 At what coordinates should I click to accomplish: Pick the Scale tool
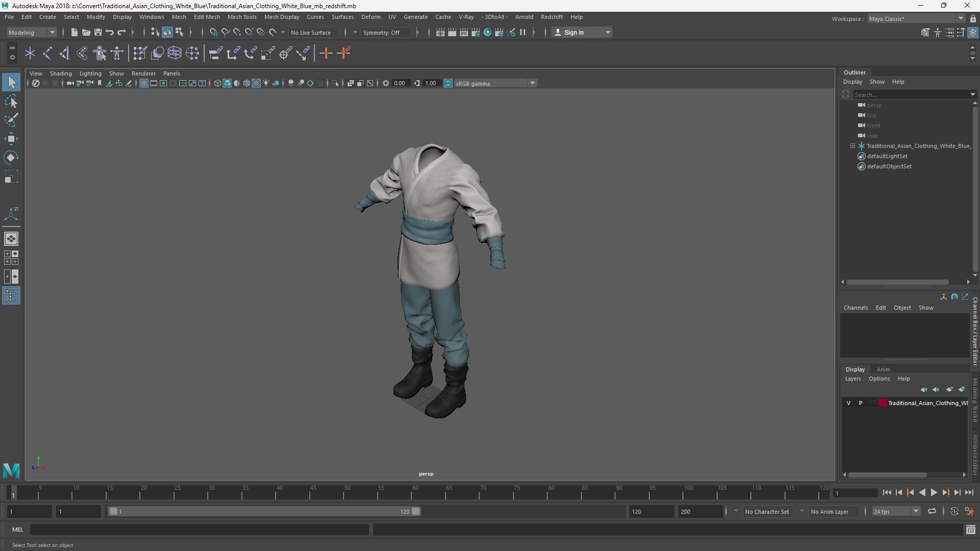coord(11,177)
